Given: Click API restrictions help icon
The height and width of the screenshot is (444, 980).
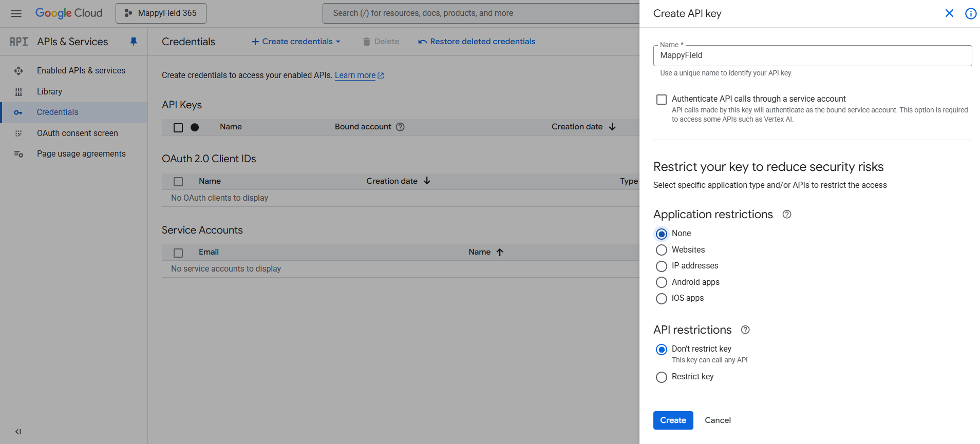Looking at the screenshot, I should point(745,330).
